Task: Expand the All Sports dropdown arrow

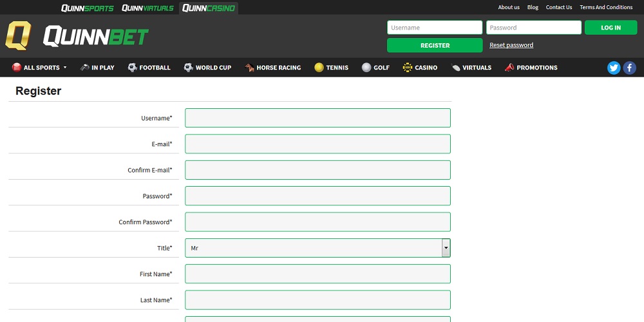Action: [65, 68]
